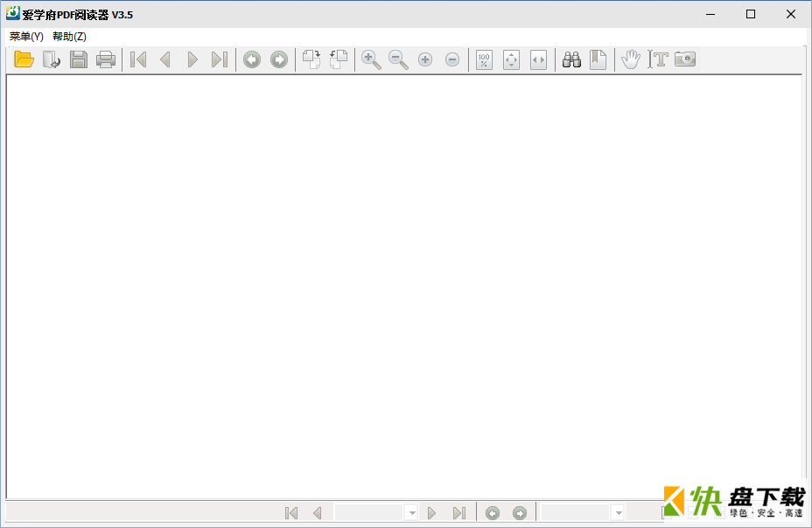Screen dimensions: 812x528
Task: Set view to 100% actual size
Action: point(484,59)
